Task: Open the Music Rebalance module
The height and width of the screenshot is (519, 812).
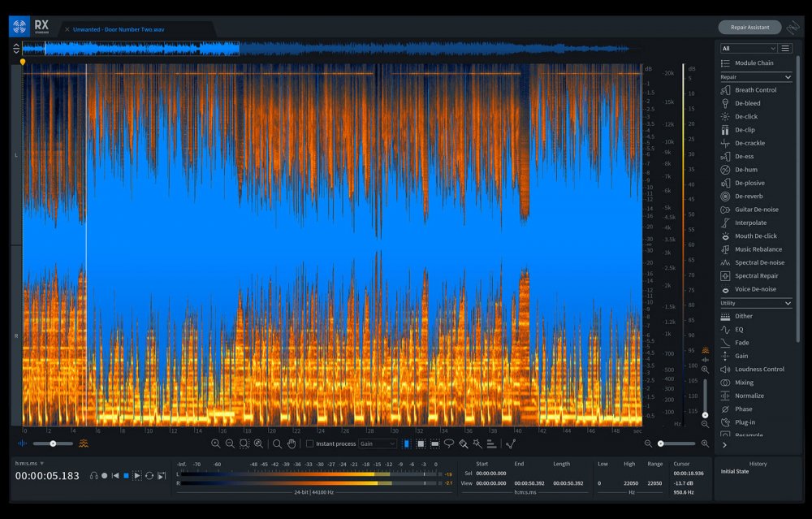Action: [751, 249]
